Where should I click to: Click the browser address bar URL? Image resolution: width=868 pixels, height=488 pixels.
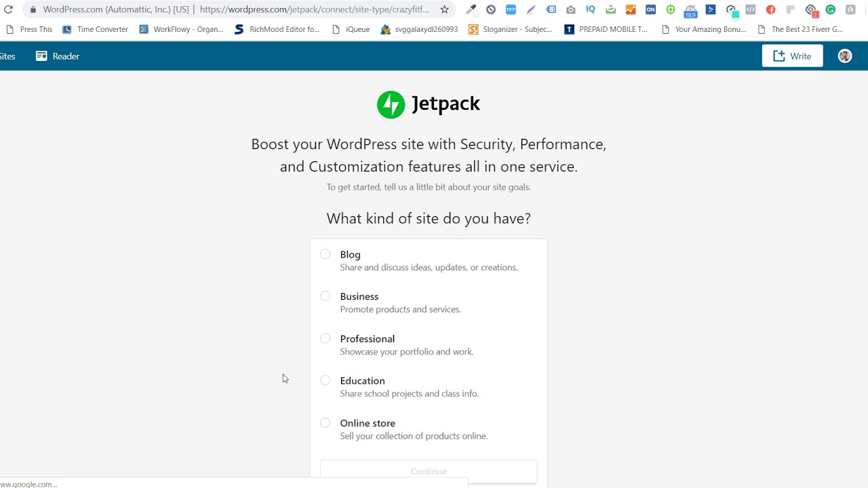(314, 9)
